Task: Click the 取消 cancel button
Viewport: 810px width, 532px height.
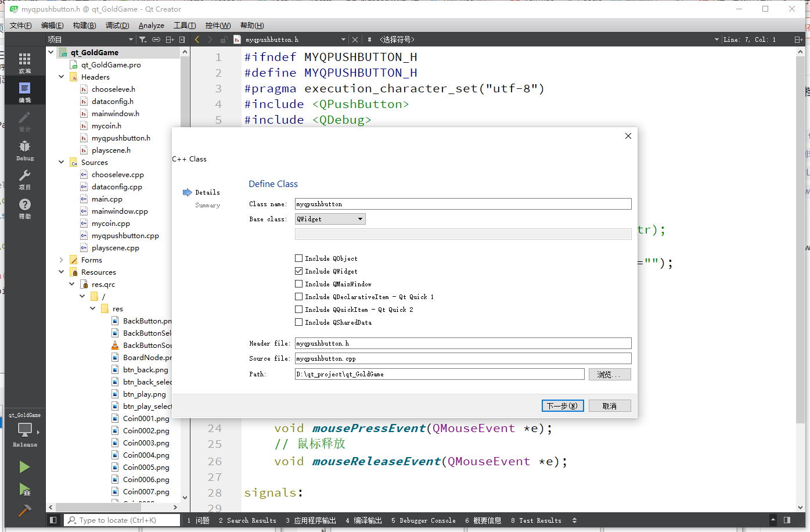Action: [x=610, y=406]
